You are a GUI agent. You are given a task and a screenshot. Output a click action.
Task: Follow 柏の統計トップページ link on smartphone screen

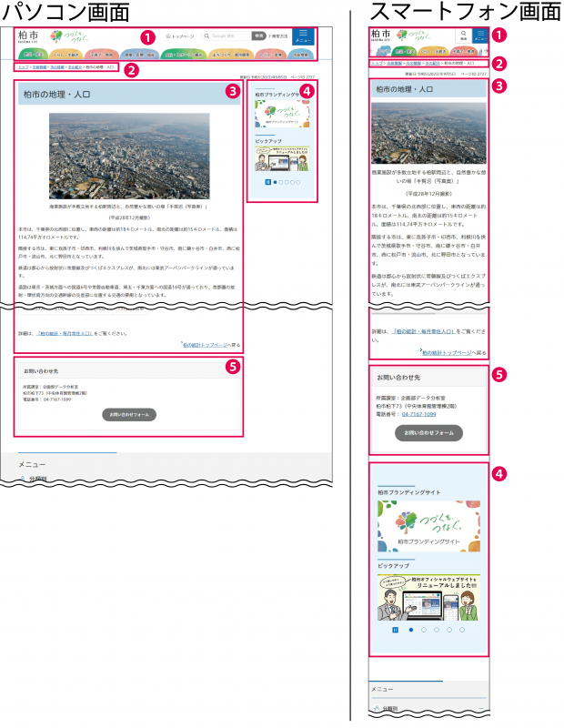[445, 353]
